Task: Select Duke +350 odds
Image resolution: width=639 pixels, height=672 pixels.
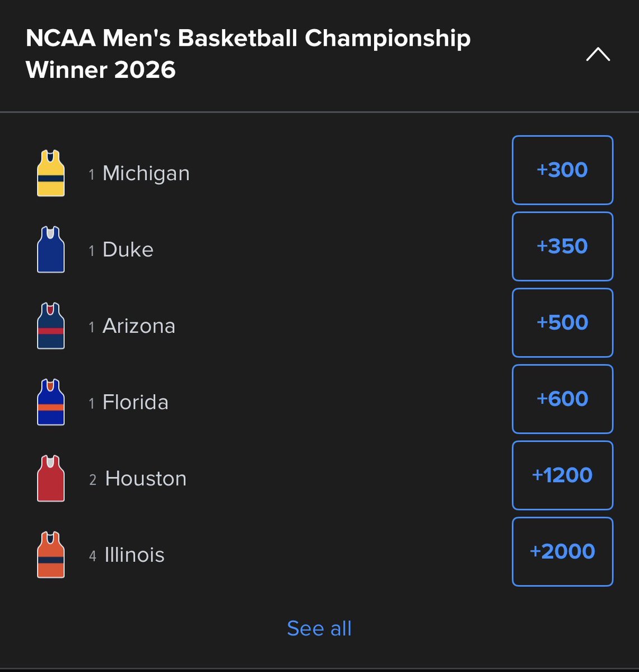Action: coord(562,246)
